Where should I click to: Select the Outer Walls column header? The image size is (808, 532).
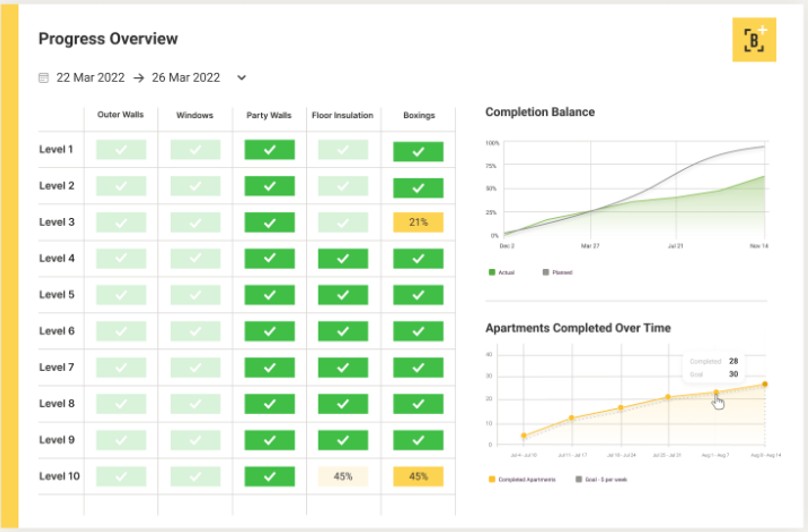120,115
